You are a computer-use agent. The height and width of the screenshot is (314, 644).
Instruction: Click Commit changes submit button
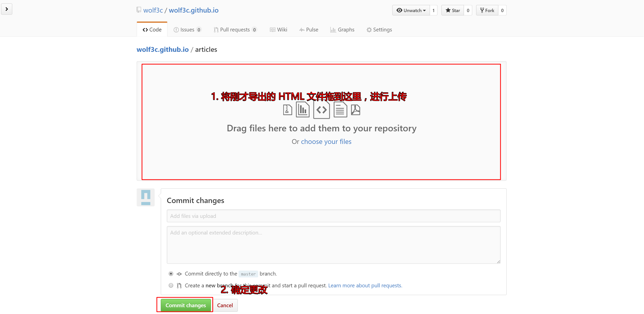(185, 305)
